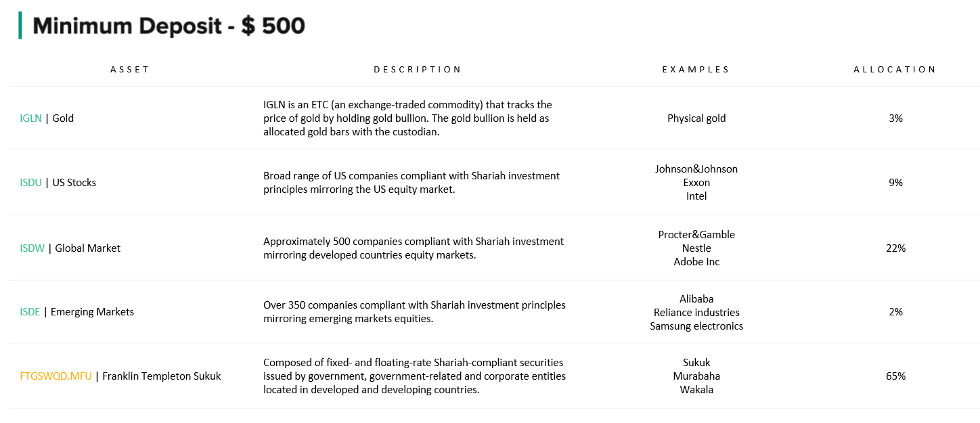The width and height of the screenshot is (980, 423).
Task: Click the 22% Global Market allocation
Action: (896, 248)
